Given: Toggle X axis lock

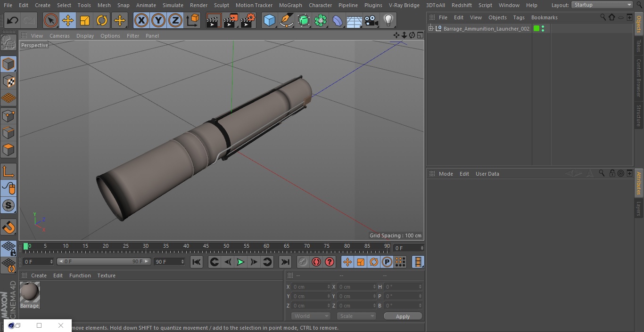Looking at the screenshot, I should (x=141, y=20).
